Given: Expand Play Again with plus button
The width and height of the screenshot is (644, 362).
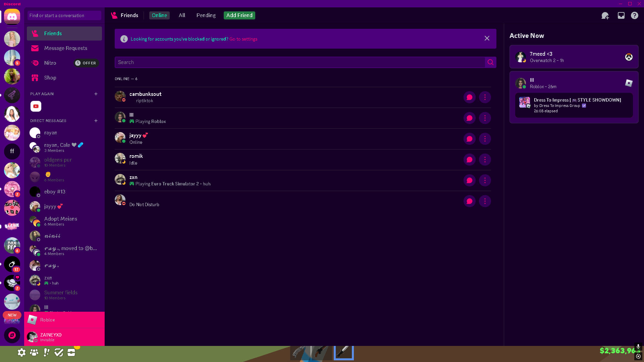Looking at the screenshot, I should (96, 94).
